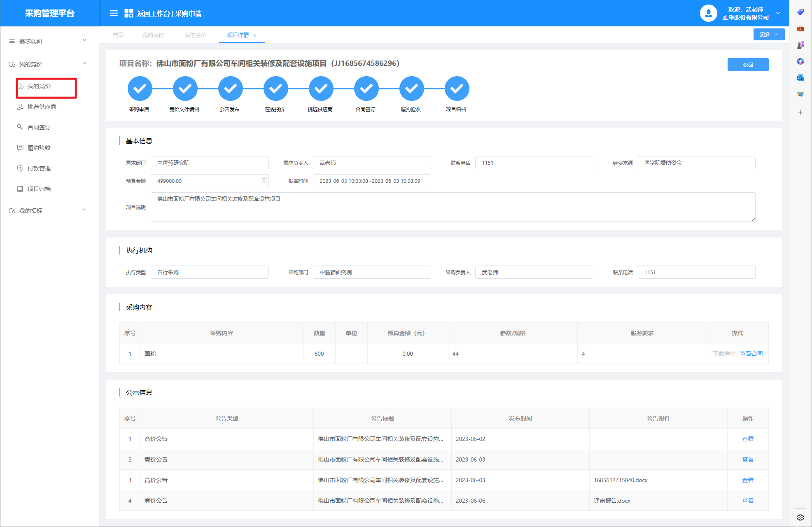This screenshot has height=527, width=812.
Task: Select 项目归档 in sidebar
Action: coord(39,189)
